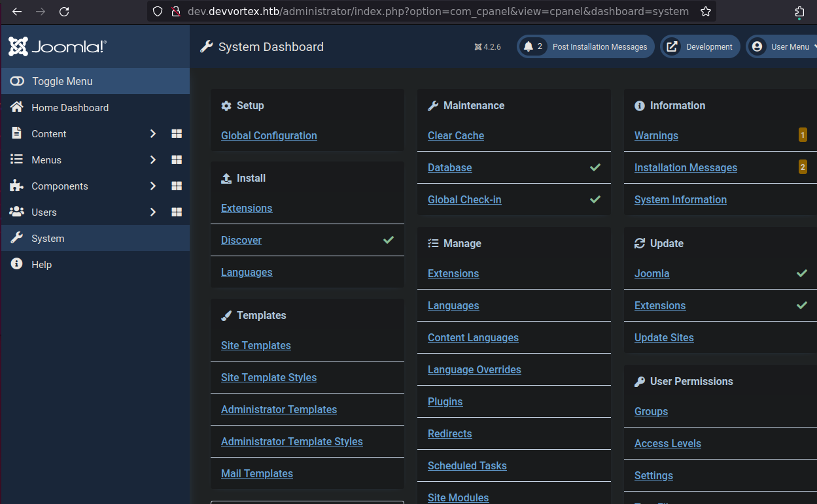Click Clear Cache
The width and height of the screenshot is (817, 504).
(456, 135)
